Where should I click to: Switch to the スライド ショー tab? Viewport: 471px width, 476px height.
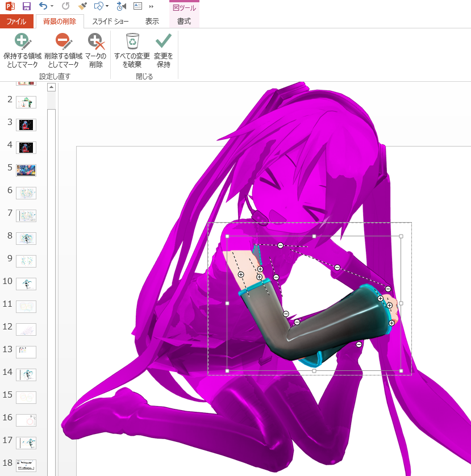[x=110, y=22]
